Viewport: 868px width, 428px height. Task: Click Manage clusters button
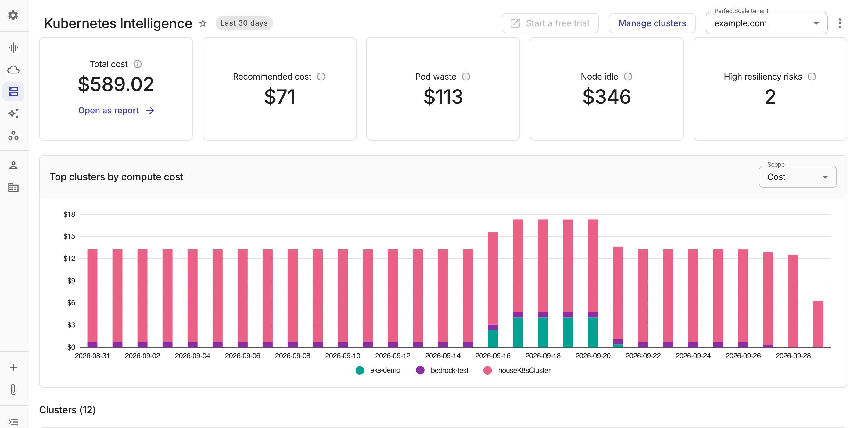click(652, 23)
